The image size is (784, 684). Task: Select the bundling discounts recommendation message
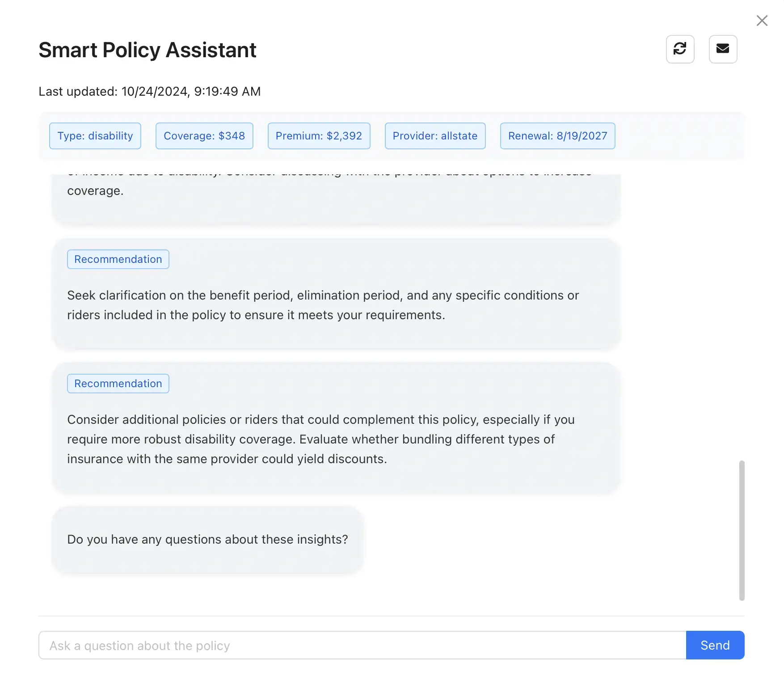[x=323, y=439]
